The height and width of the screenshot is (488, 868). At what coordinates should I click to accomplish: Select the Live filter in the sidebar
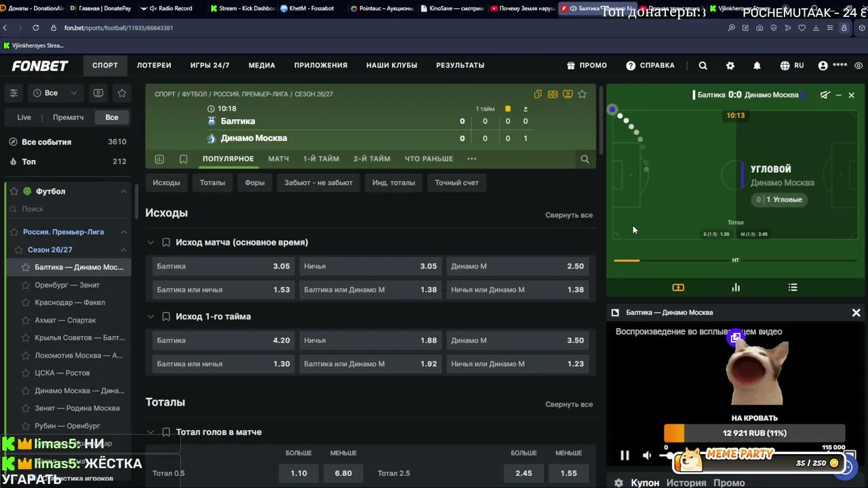24,117
